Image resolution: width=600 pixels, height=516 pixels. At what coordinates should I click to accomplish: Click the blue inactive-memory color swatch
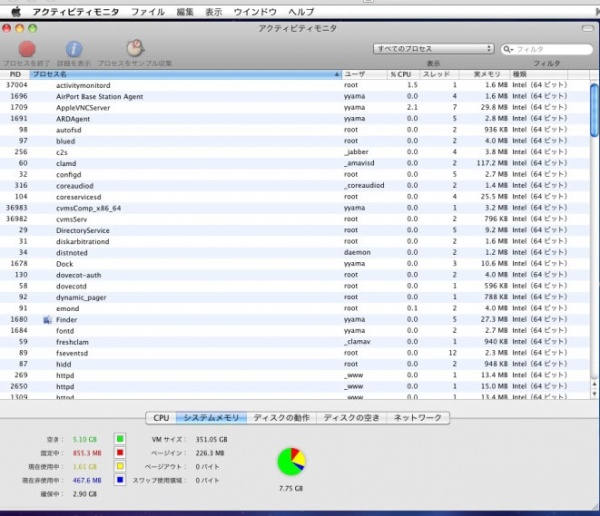[120, 480]
